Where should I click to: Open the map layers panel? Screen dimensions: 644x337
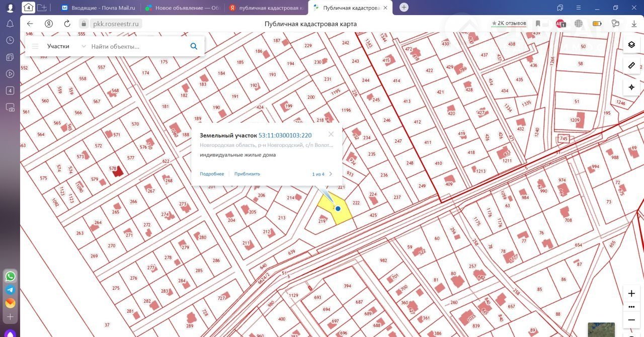631,45
